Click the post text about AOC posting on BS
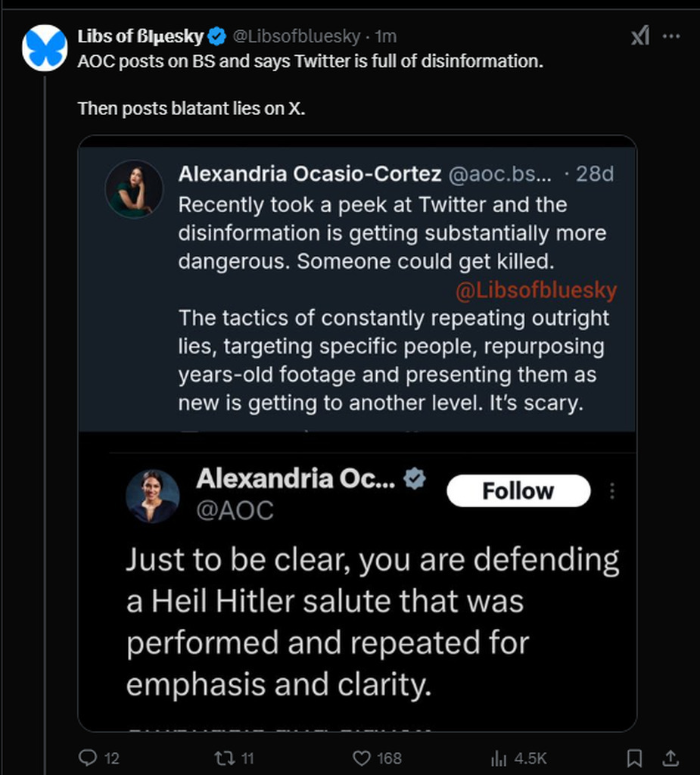 click(x=310, y=62)
